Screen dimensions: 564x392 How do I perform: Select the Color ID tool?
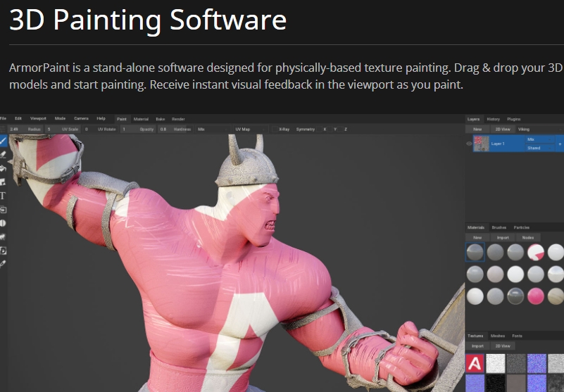coord(4,251)
